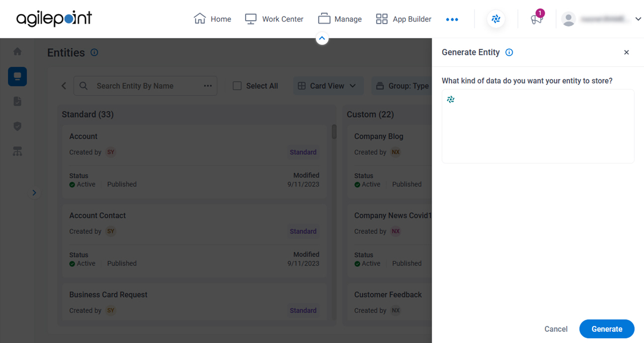Click the back chevron beside the search box

(x=64, y=86)
